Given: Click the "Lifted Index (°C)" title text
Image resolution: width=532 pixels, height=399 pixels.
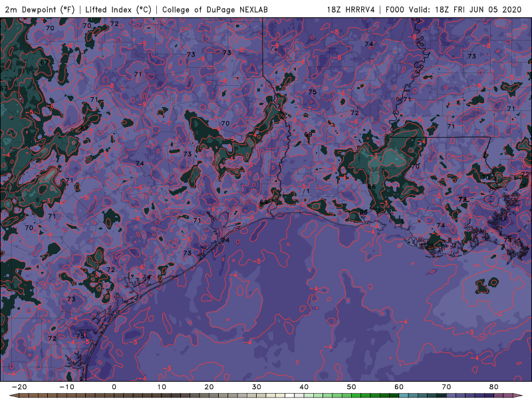Looking at the screenshot, I should pos(118,10).
